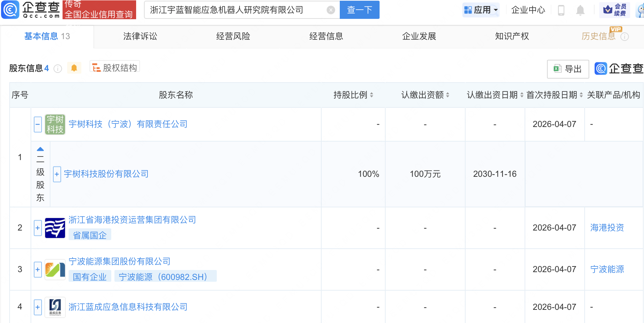Toggle shareholder change alert bell
The width and height of the screenshot is (644, 323).
[x=74, y=68]
